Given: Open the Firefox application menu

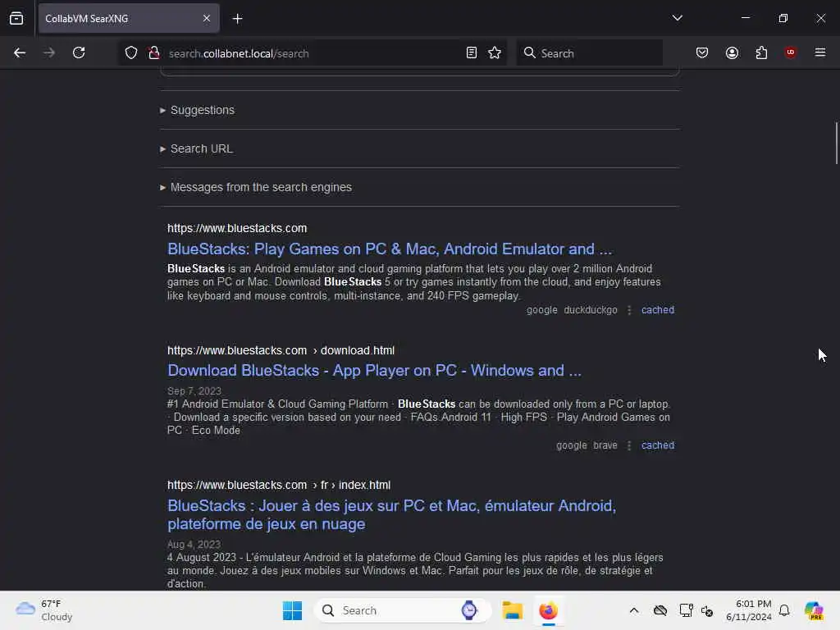Looking at the screenshot, I should pos(820,52).
